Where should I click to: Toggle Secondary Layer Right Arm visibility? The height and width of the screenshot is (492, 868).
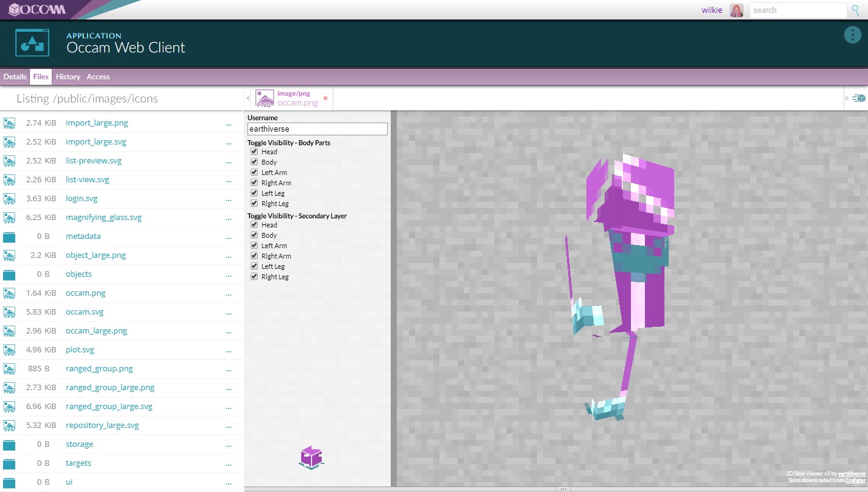(254, 255)
